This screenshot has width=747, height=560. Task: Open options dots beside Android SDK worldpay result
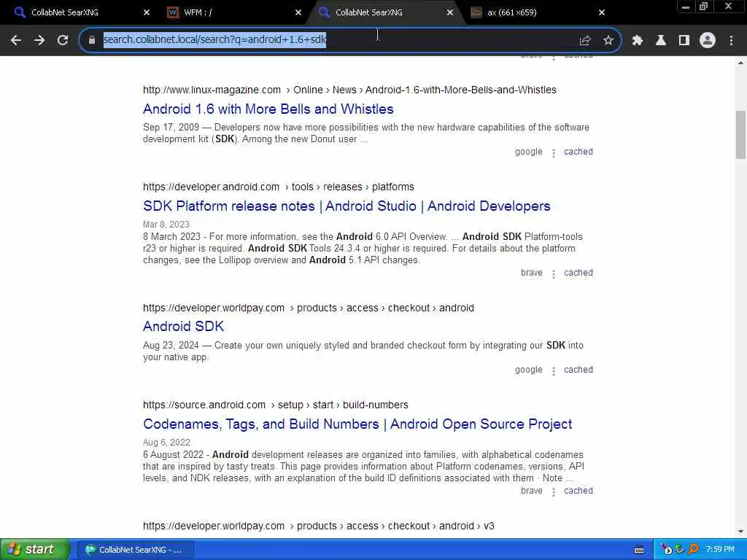[554, 371]
